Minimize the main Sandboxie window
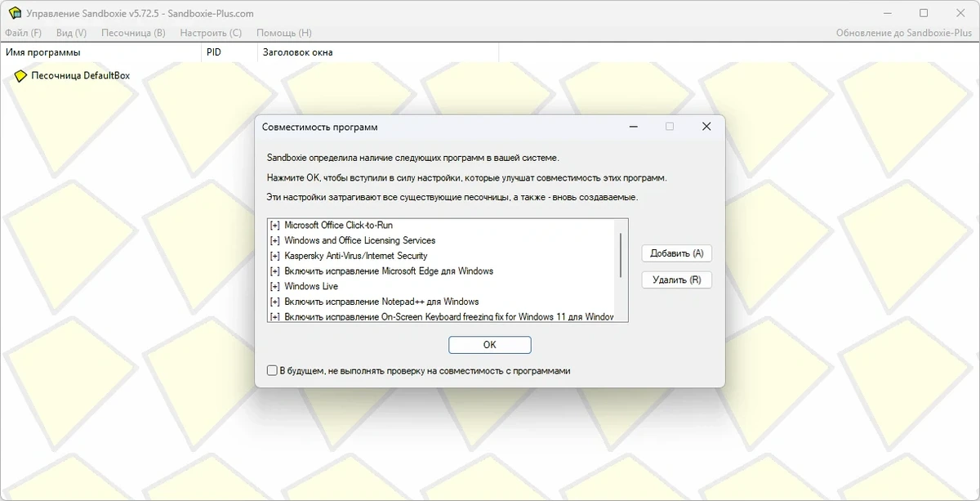The width and height of the screenshot is (980, 501). (887, 13)
